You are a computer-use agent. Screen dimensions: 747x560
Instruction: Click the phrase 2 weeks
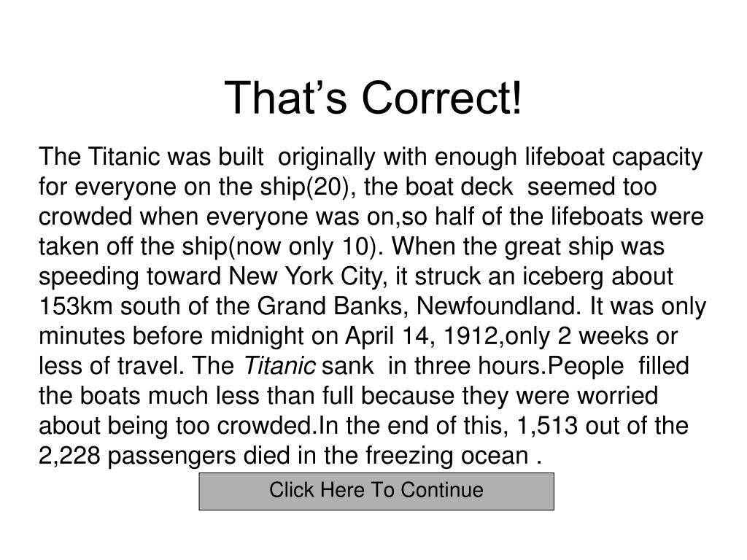pos(603,336)
